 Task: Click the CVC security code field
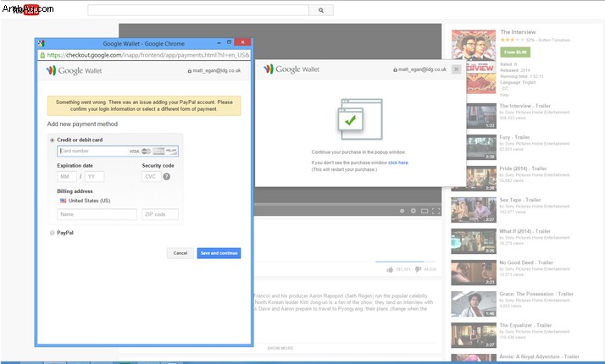click(151, 177)
